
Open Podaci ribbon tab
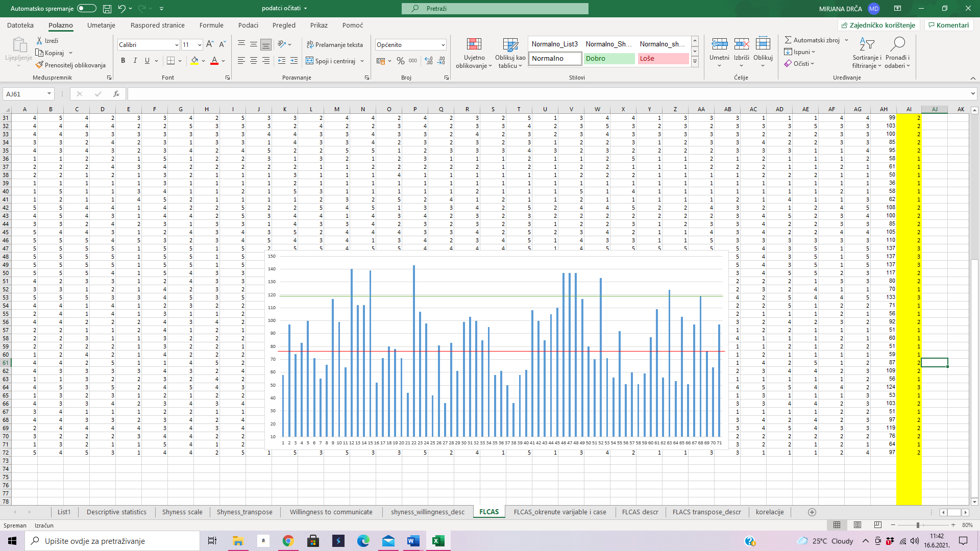248,26
